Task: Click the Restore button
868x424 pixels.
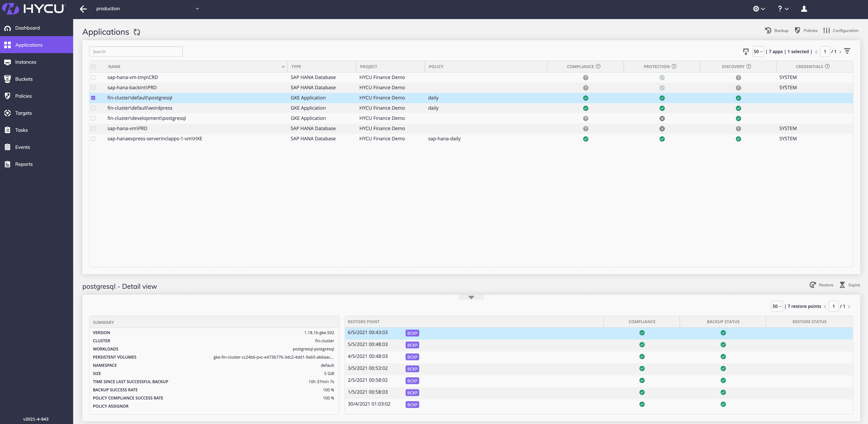Action: [821, 285]
